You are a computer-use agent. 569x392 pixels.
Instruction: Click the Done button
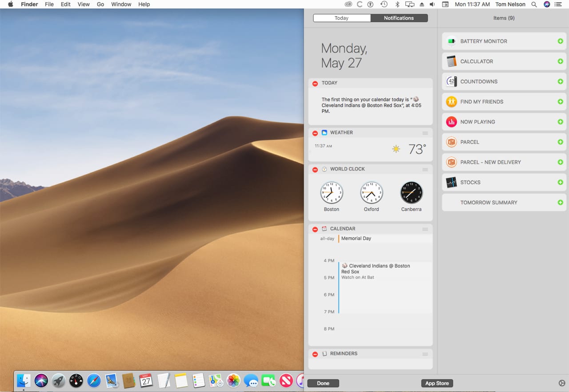coord(323,383)
